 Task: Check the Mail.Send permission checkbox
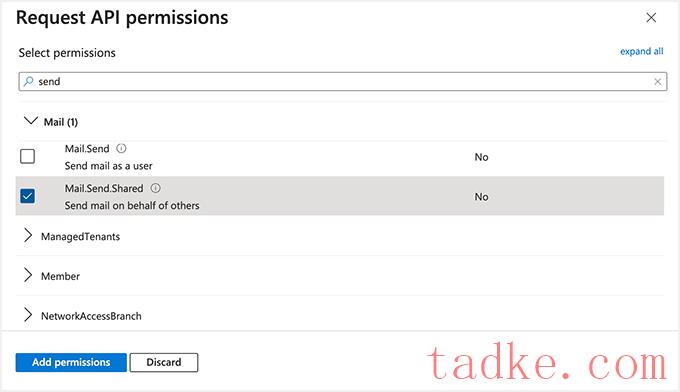point(27,156)
